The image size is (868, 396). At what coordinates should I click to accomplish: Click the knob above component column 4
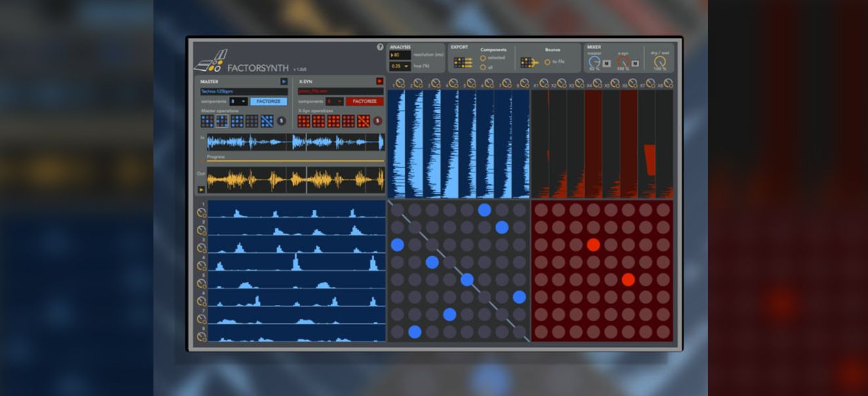point(454,83)
